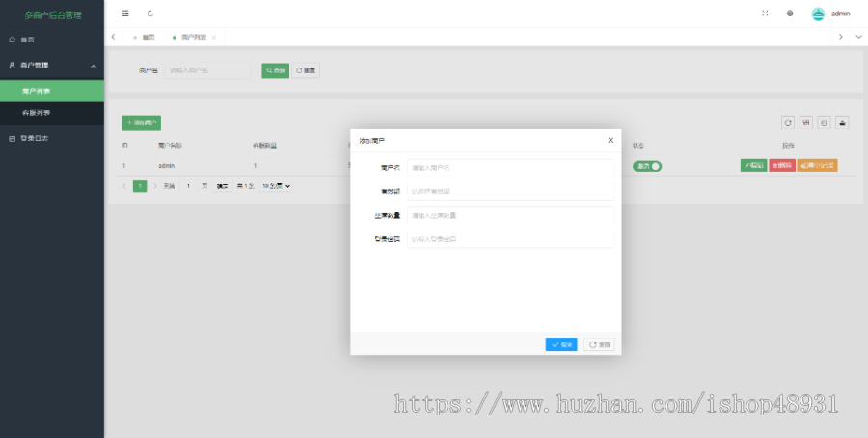Click the globe icon in the header
Screen dimensions: 868x438
coord(790,14)
